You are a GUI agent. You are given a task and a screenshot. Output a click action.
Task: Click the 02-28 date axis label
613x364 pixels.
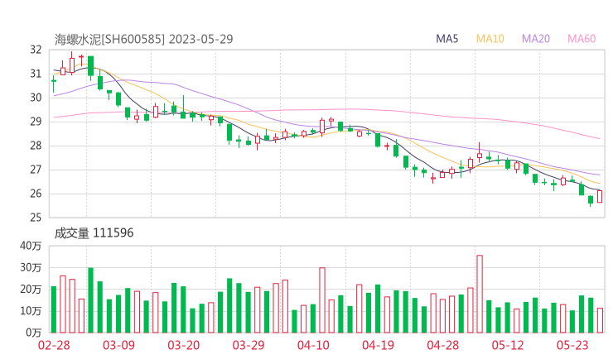click(54, 345)
